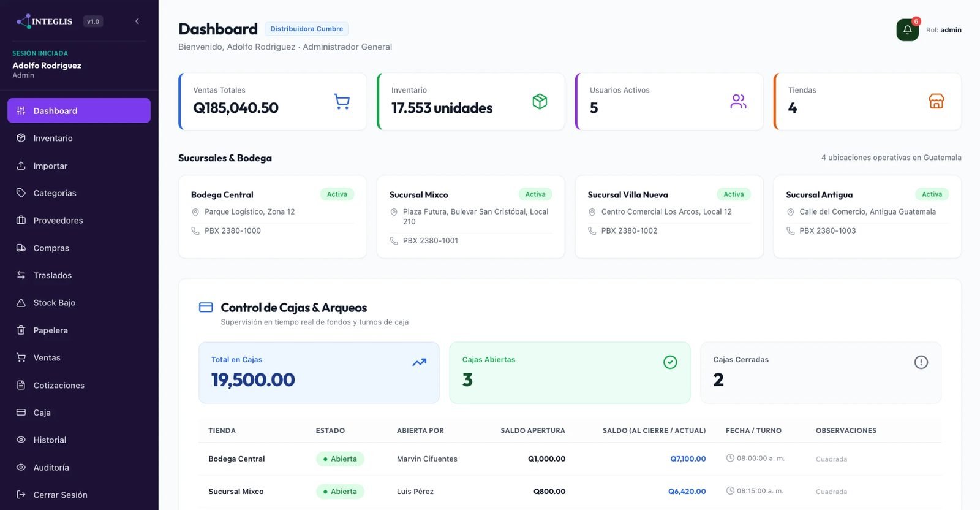Click the Activa badge on Bodega Central
This screenshot has height=510, width=980.
pos(337,194)
